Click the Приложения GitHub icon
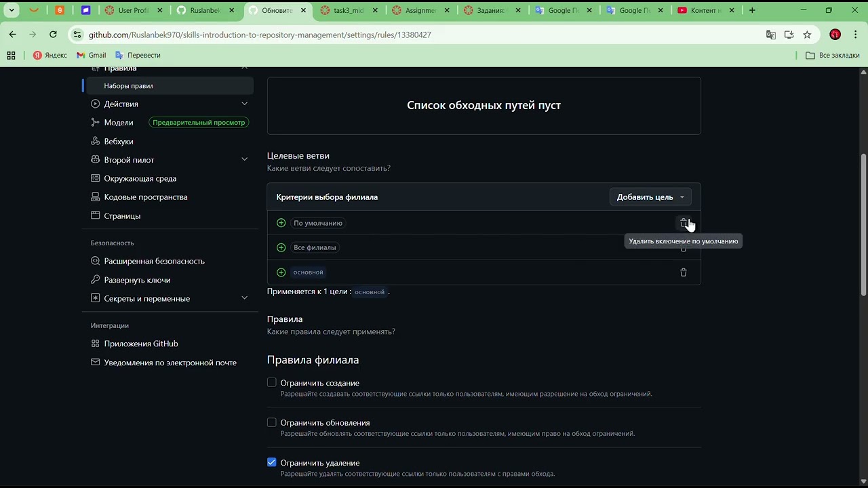 (x=96, y=344)
